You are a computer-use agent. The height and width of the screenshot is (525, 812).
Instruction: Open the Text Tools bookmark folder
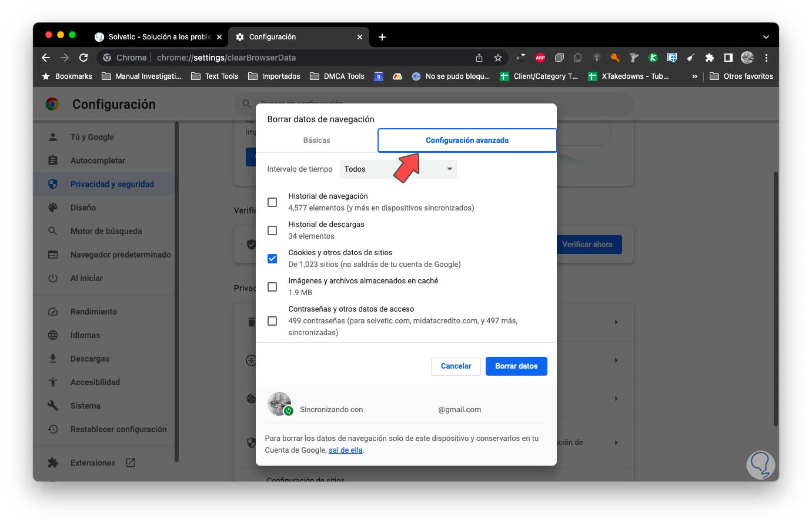click(215, 76)
